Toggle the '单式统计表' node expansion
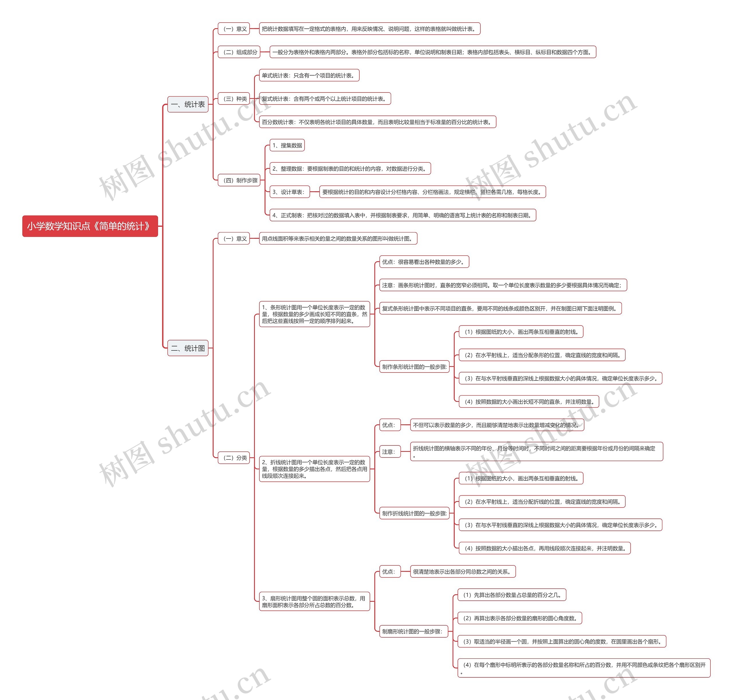The width and height of the screenshot is (733, 700). (321, 75)
